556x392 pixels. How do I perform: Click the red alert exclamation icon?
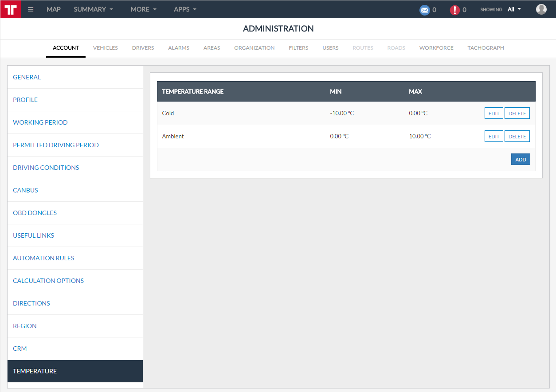(454, 10)
